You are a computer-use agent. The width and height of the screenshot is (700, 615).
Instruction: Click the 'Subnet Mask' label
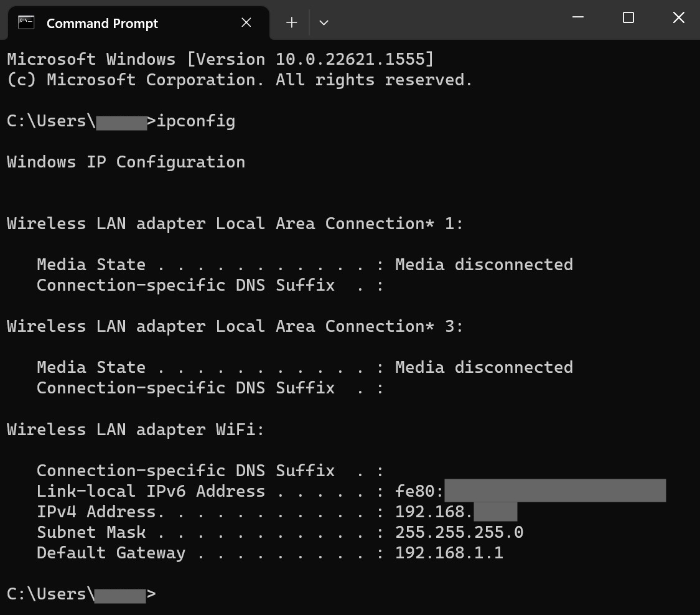91,532
